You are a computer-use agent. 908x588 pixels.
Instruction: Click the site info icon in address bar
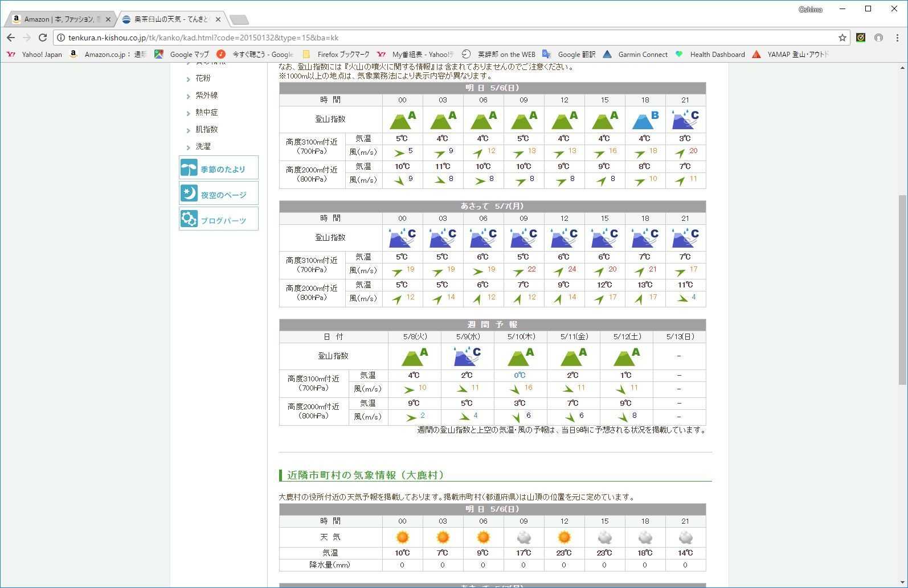[x=61, y=38]
